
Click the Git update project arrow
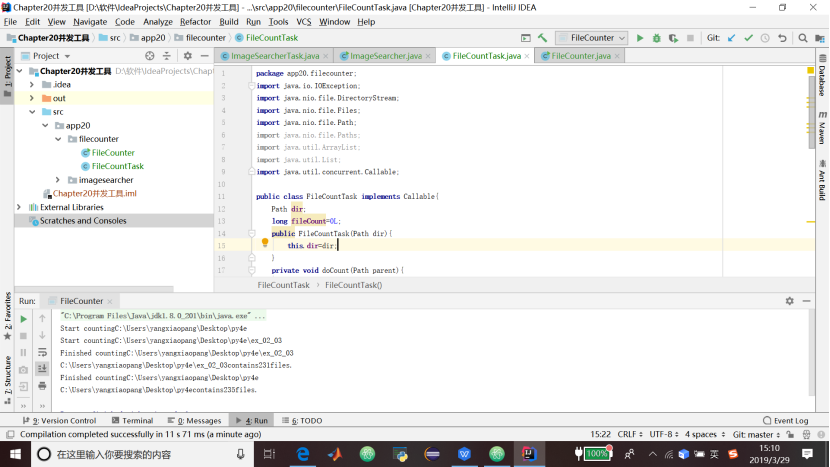tap(732, 38)
